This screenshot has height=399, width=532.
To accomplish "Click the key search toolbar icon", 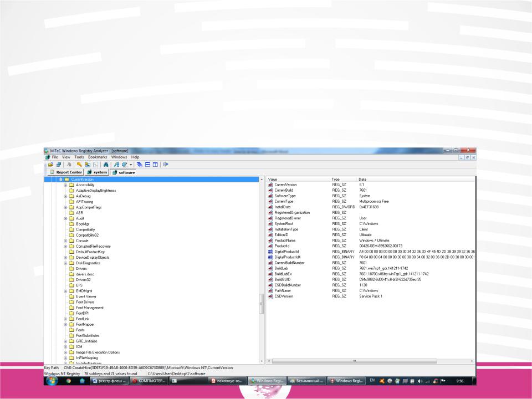I will pyautogui.click(x=79, y=165).
